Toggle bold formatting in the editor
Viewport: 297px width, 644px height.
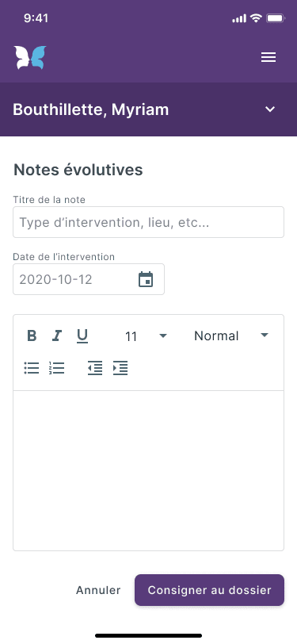pos(32,336)
